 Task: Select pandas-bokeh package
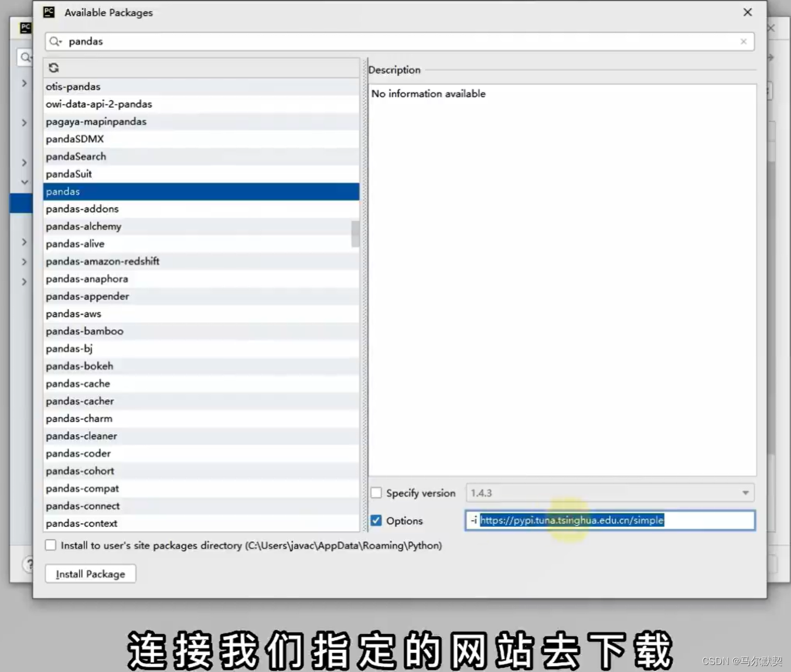pyautogui.click(x=201, y=366)
